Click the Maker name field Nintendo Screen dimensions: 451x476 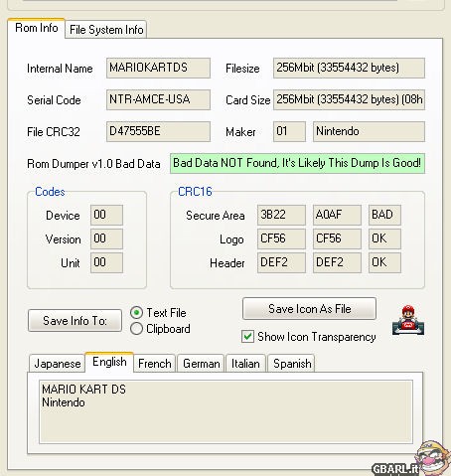pos(369,131)
